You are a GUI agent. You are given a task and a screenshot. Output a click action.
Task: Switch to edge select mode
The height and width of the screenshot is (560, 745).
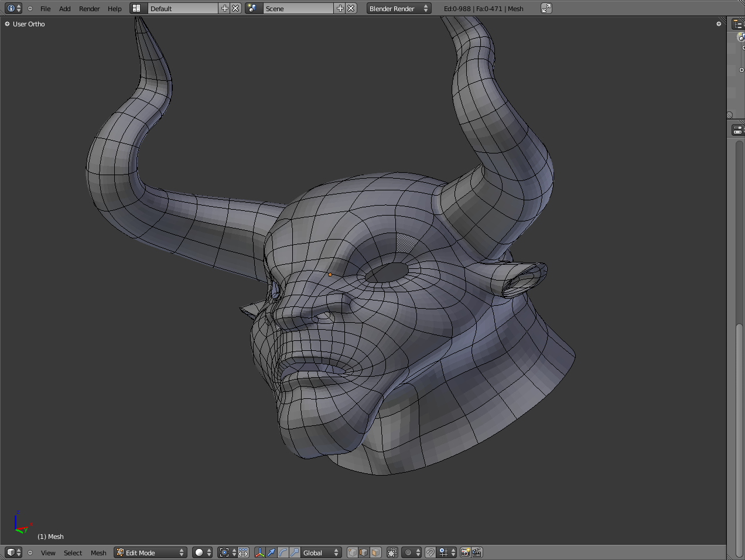pos(364,552)
